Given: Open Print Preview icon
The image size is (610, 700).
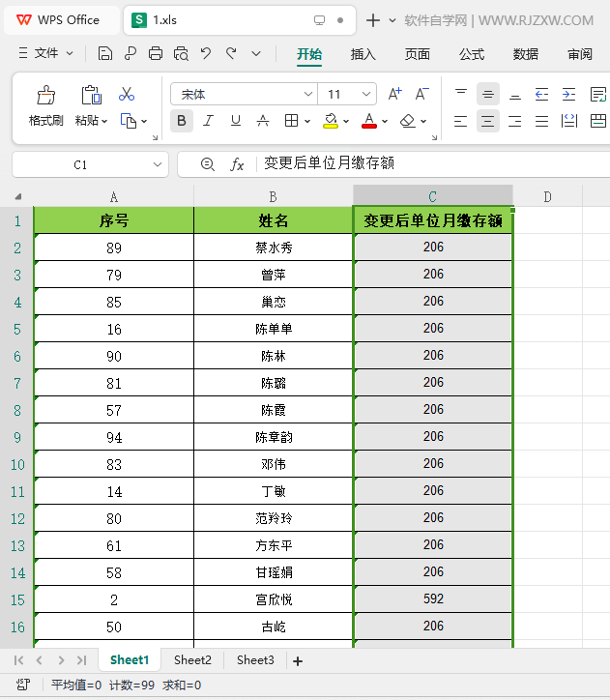Looking at the screenshot, I should click(x=181, y=53).
